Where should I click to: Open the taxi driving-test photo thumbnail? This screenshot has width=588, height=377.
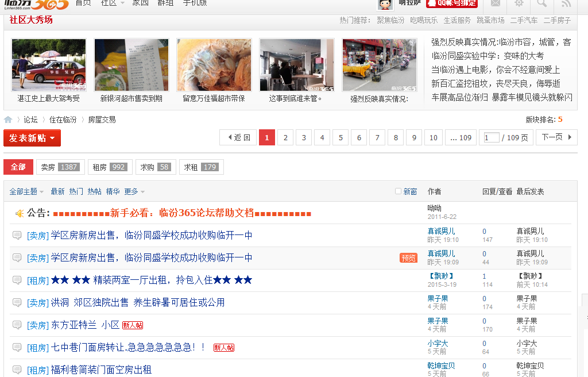(x=48, y=64)
